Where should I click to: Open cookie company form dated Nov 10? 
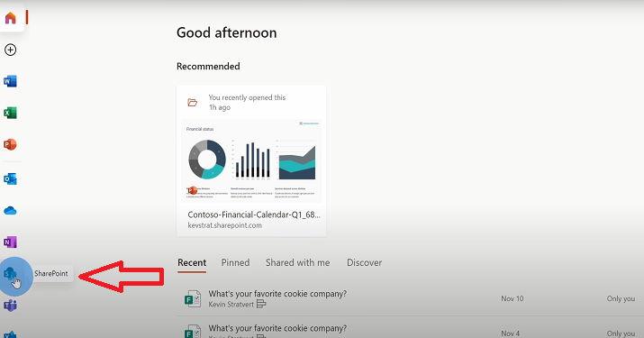[277, 294]
